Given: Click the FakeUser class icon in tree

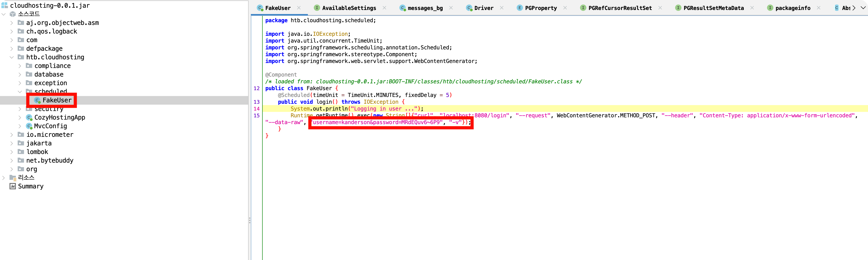Looking at the screenshot, I should pyautogui.click(x=37, y=100).
